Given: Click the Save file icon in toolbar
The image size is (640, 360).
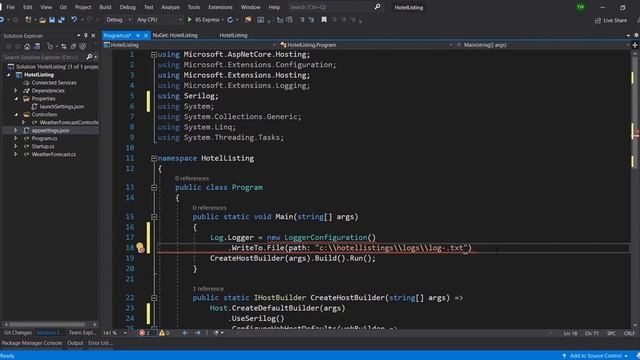Looking at the screenshot, I should tap(52, 20).
